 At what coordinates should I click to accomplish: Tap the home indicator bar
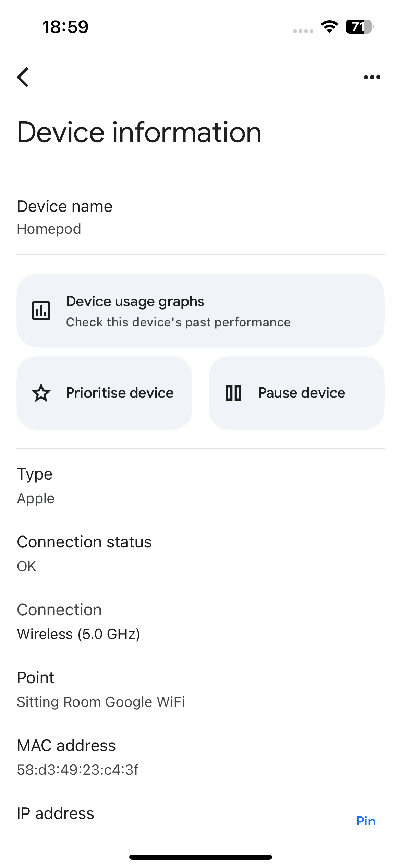tap(200, 857)
